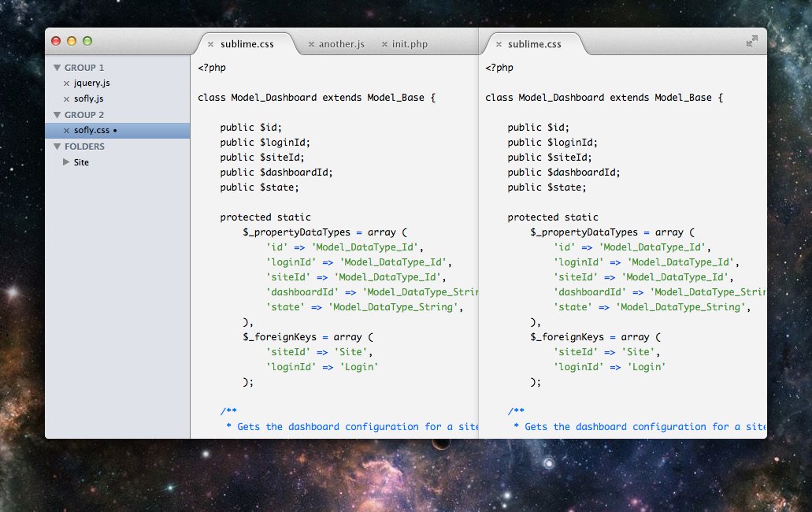Enter full screen with the expand arrows icon
The width and height of the screenshot is (812, 512).
coord(752,41)
